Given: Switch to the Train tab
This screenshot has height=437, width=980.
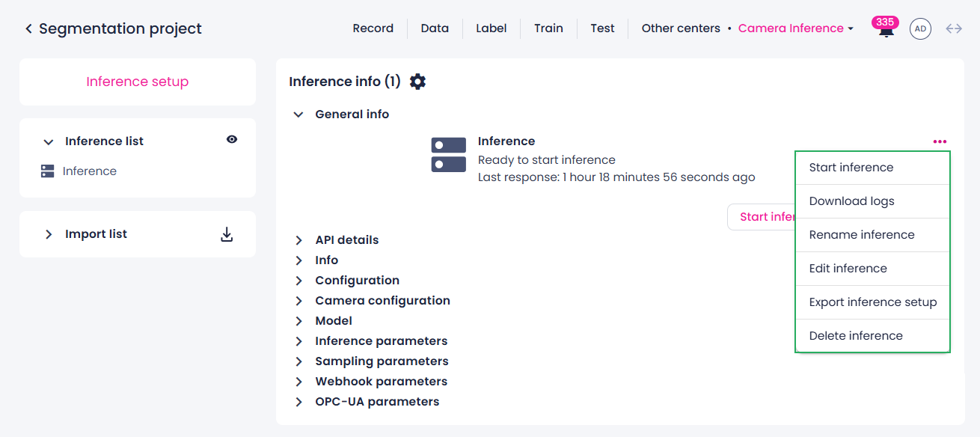Looking at the screenshot, I should coord(548,28).
